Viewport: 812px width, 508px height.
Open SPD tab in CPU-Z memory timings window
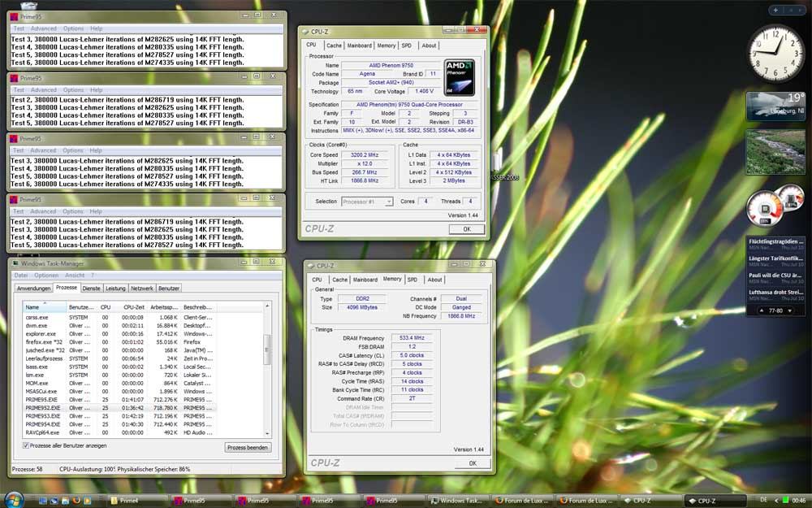pos(412,280)
